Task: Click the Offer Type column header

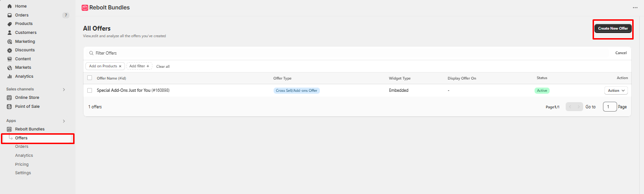Action: (x=283, y=78)
